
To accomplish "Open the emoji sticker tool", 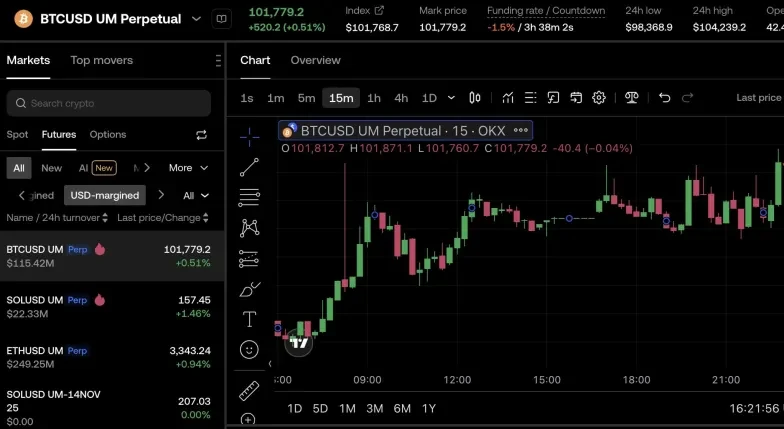I will [249, 350].
